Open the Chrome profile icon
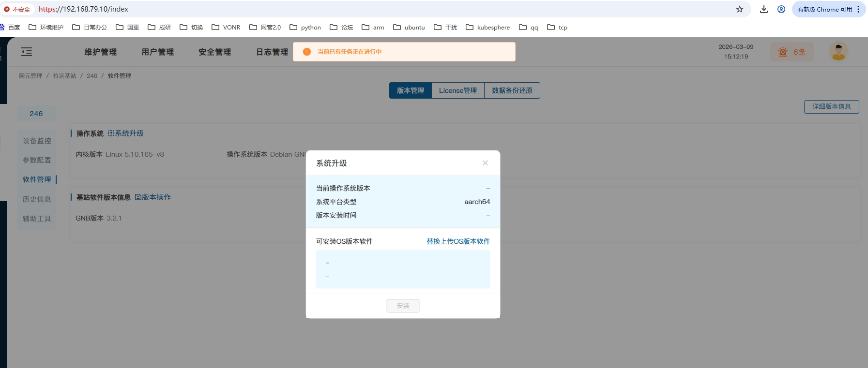 (781, 9)
